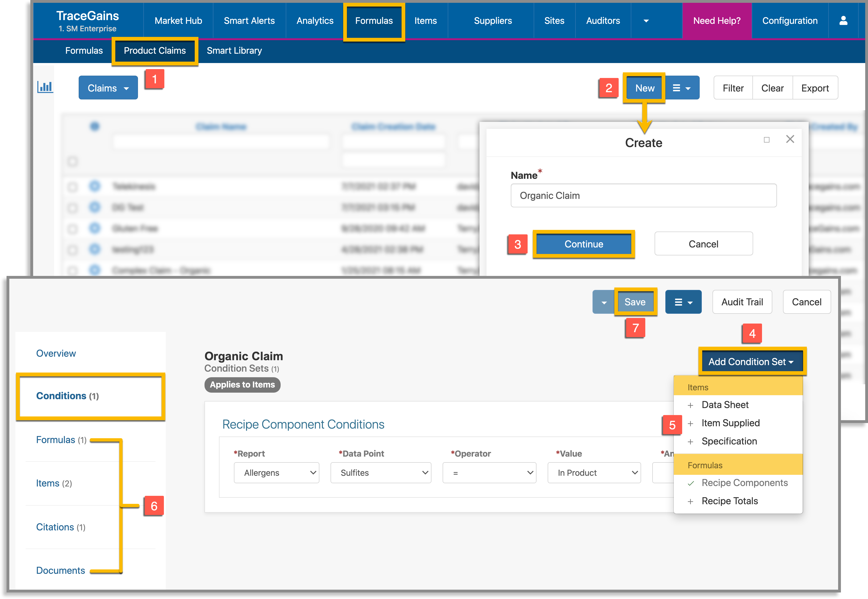Click the New button
The width and height of the screenshot is (868, 599).
[645, 88]
